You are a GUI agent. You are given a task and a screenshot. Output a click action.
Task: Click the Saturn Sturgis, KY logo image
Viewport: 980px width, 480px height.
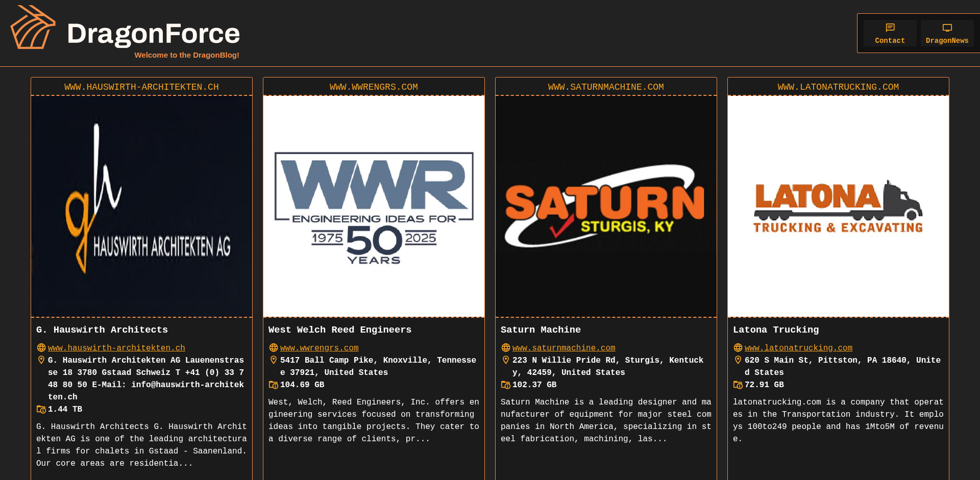coord(606,207)
